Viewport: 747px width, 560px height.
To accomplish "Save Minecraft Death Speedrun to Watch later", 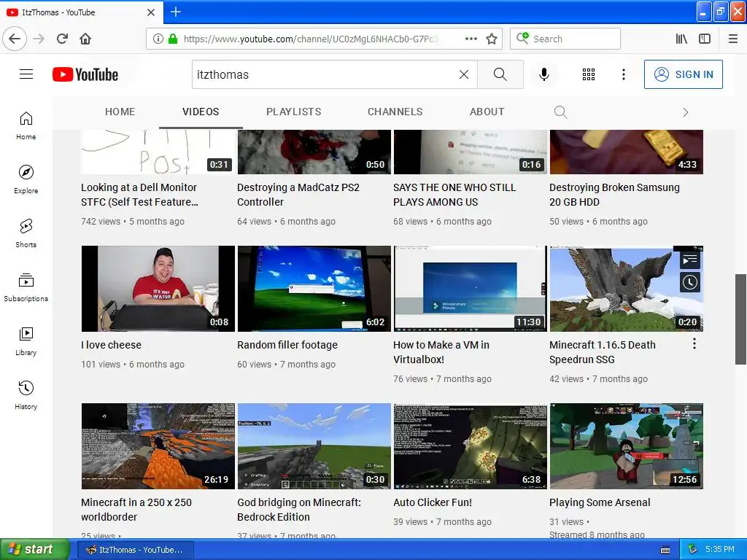I will (x=689, y=282).
